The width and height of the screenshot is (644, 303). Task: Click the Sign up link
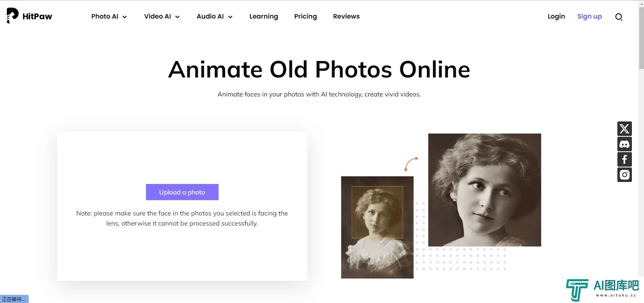(x=590, y=17)
